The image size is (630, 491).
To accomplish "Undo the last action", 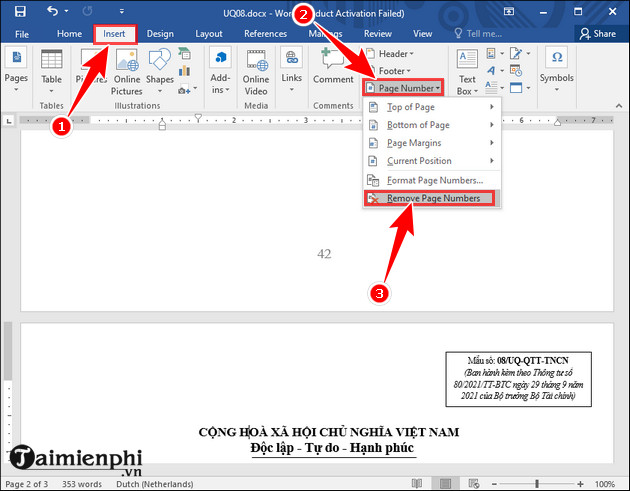I will click(x=52, y=11).
